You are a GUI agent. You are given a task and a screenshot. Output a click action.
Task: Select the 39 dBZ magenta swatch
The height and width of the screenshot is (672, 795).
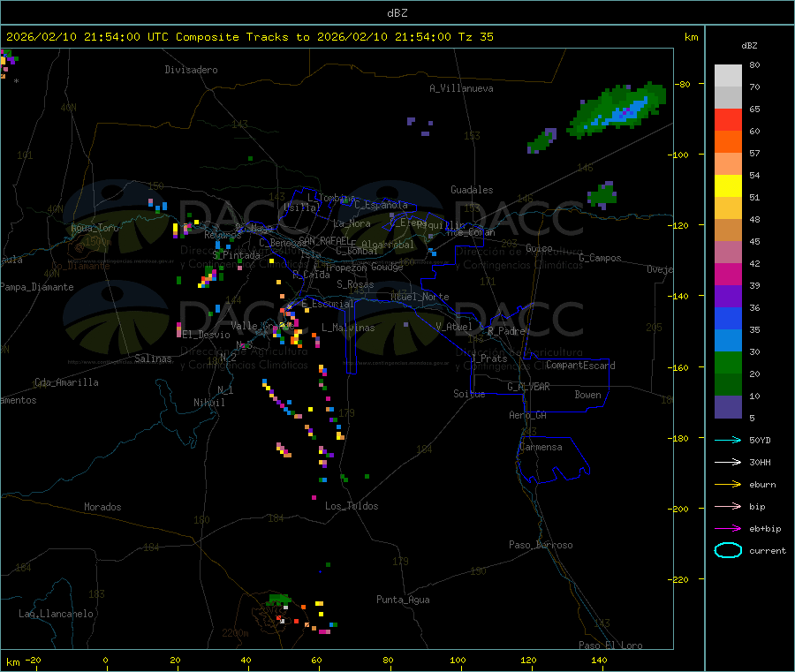(728, 274)
